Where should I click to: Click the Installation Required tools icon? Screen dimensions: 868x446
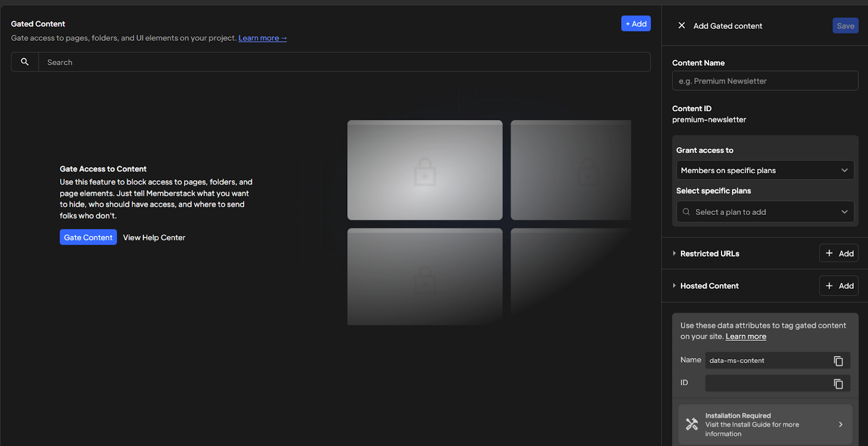tap(692, 424)
